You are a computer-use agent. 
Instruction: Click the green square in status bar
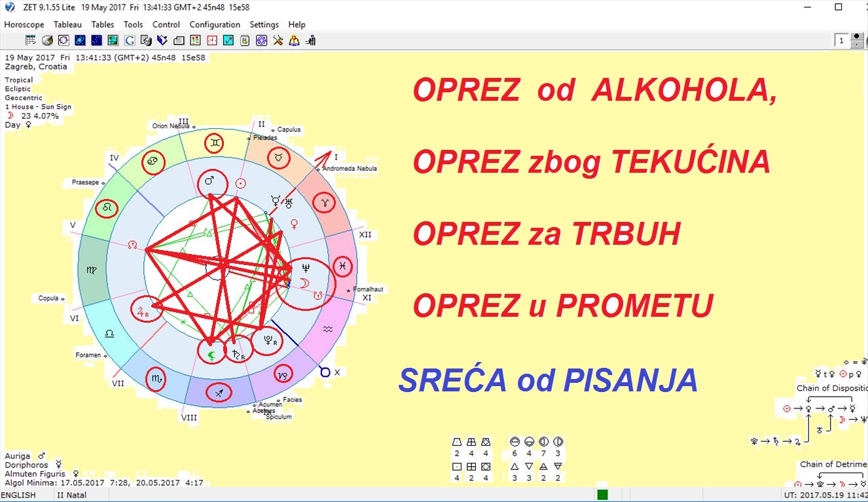(x=602, y=495)
